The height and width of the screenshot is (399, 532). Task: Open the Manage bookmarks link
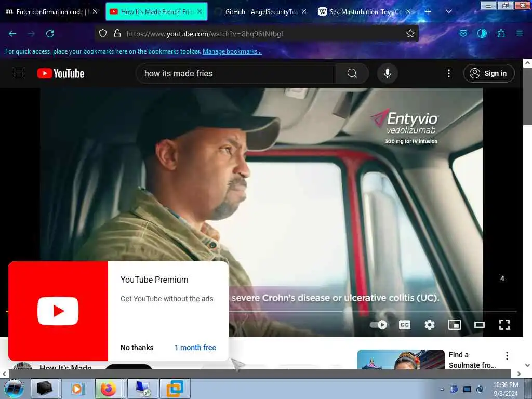coord(232,51)
